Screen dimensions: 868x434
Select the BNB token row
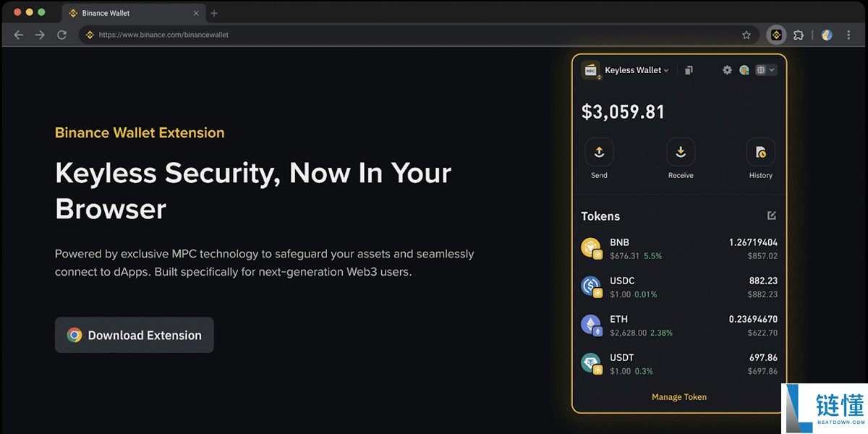click(x=679, y=248)
